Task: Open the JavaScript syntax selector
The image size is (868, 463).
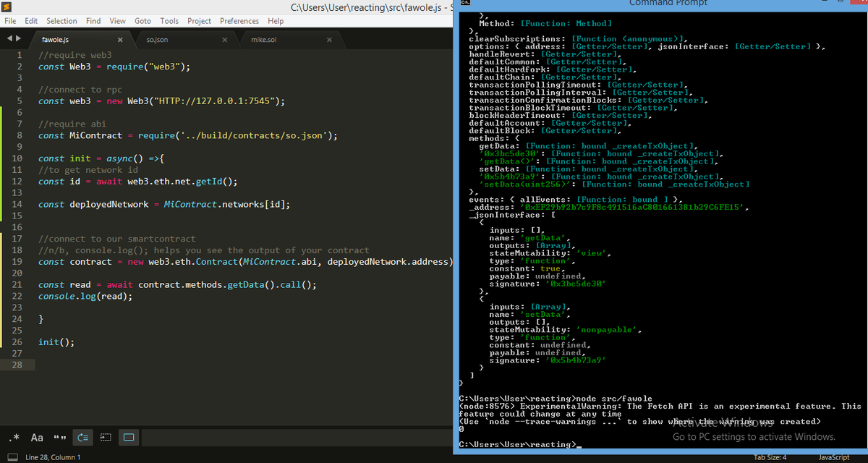Action: tap(833, 457)
